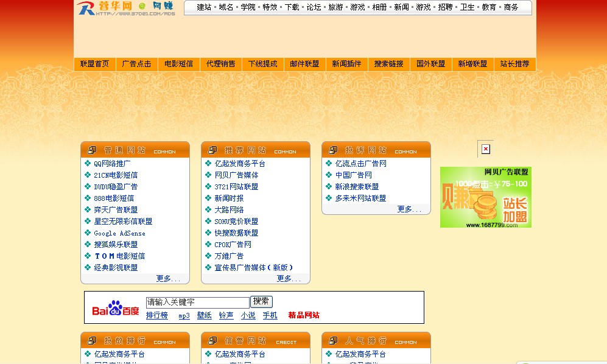Open the Baidu 排行榜 link
The height and width of the screenshot is (364, 607).
(x=157, y=315)
